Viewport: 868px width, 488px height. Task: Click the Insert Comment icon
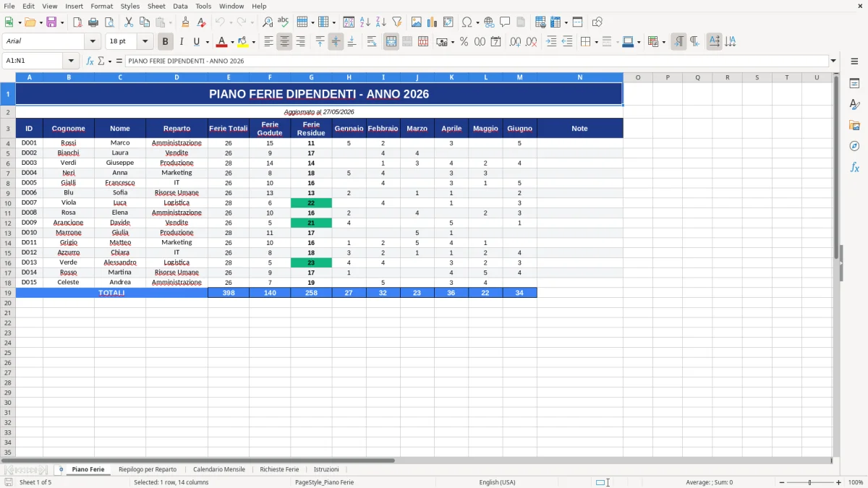tap(505, 22)
